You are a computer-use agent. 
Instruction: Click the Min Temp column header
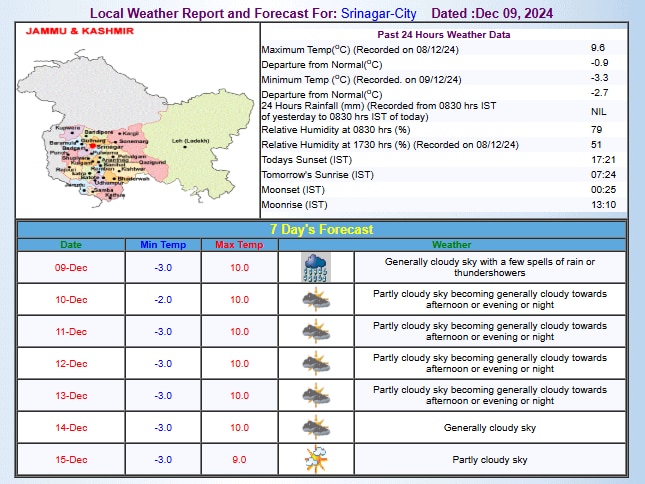tap(163, 244)
